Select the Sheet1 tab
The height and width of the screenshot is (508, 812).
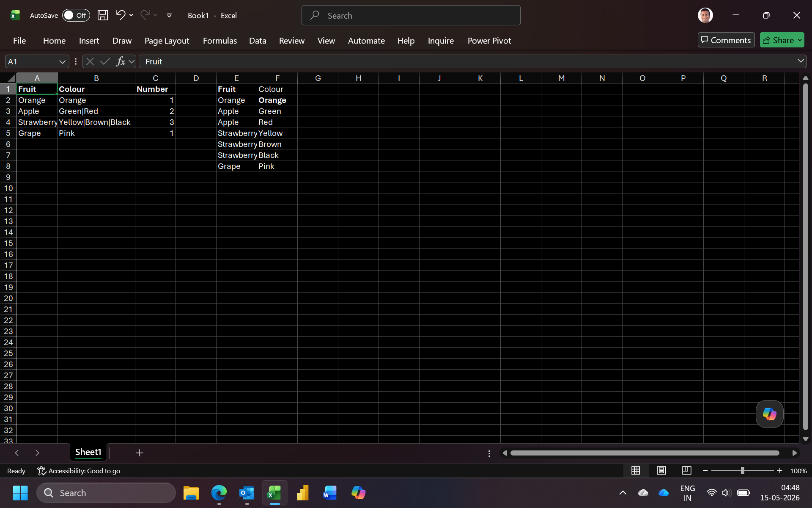click(88, 452)
